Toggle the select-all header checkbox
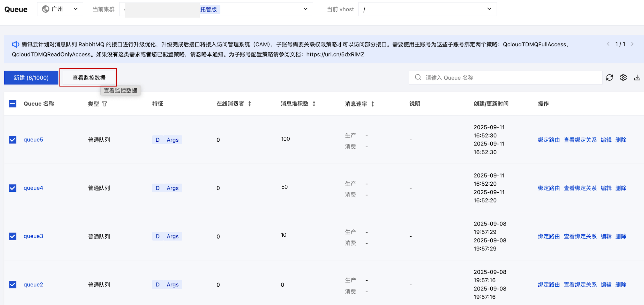Screen dimensions: 644x305 (x=13, y=104)
